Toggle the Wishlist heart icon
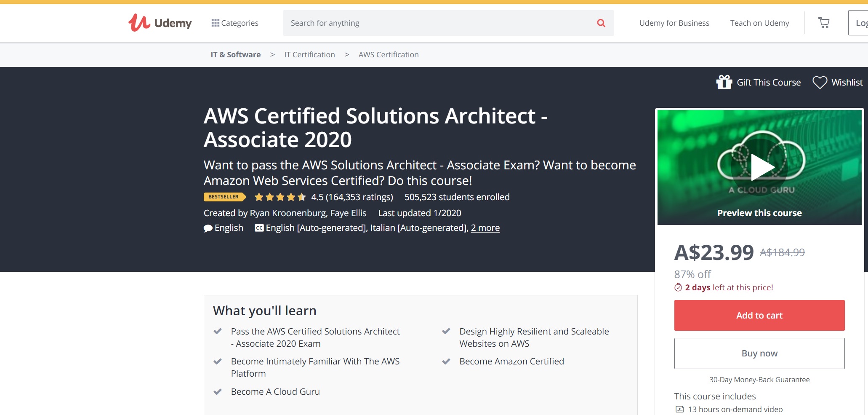 [820, 82]
